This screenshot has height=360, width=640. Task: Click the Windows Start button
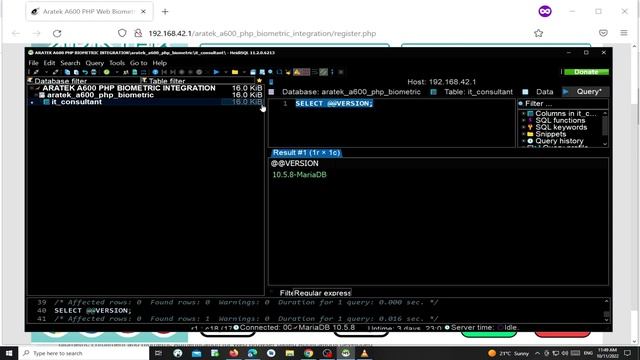[x=9, y=353]
